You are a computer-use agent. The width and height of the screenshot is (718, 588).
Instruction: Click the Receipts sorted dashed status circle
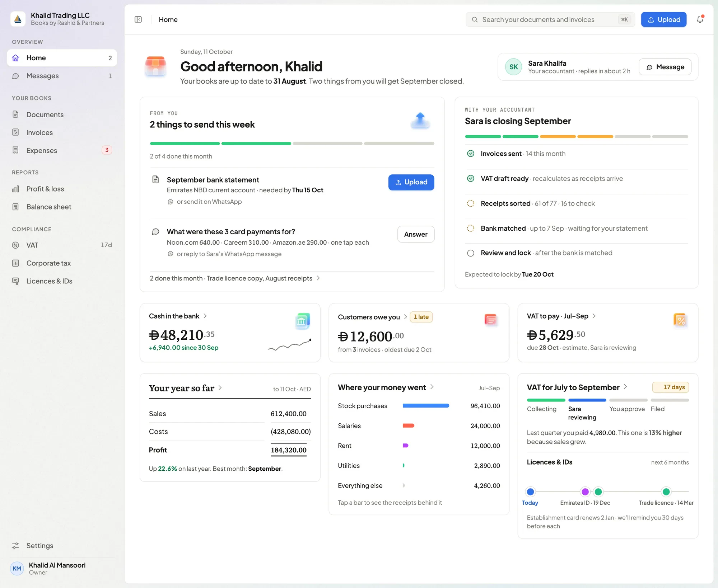(470, 203)
